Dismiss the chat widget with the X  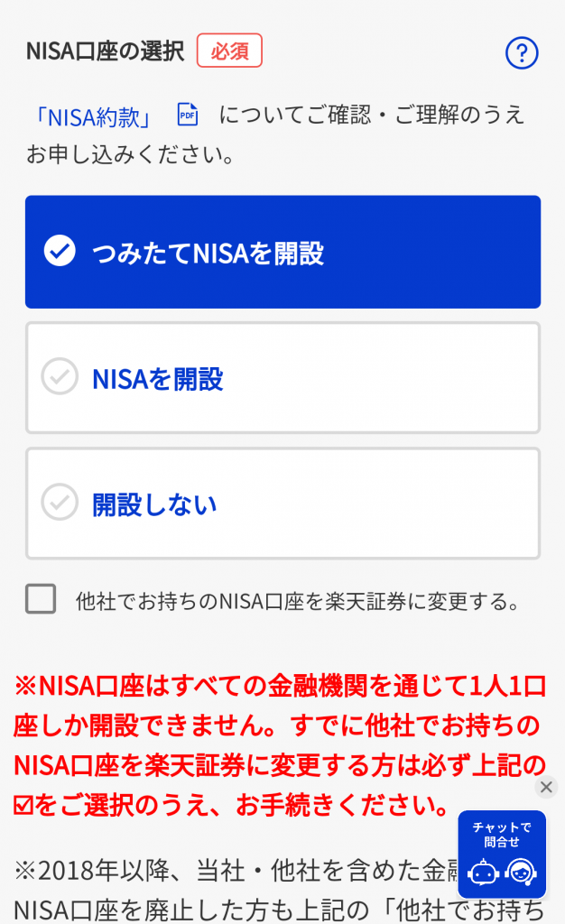pos(546,787)
